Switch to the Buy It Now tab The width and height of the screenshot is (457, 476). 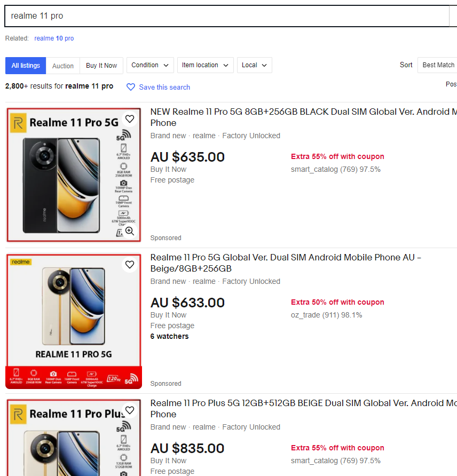coord(101,66)
